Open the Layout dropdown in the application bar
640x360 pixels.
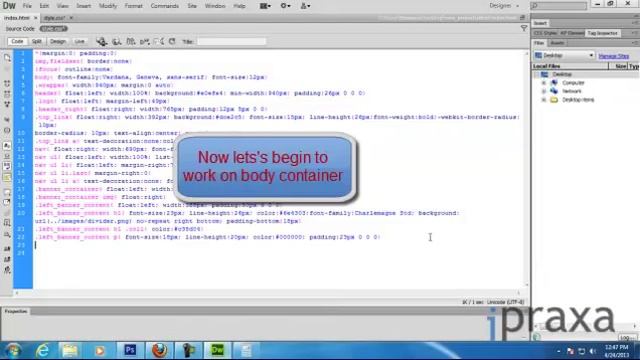pyautogui.click(x=265, y=6)
